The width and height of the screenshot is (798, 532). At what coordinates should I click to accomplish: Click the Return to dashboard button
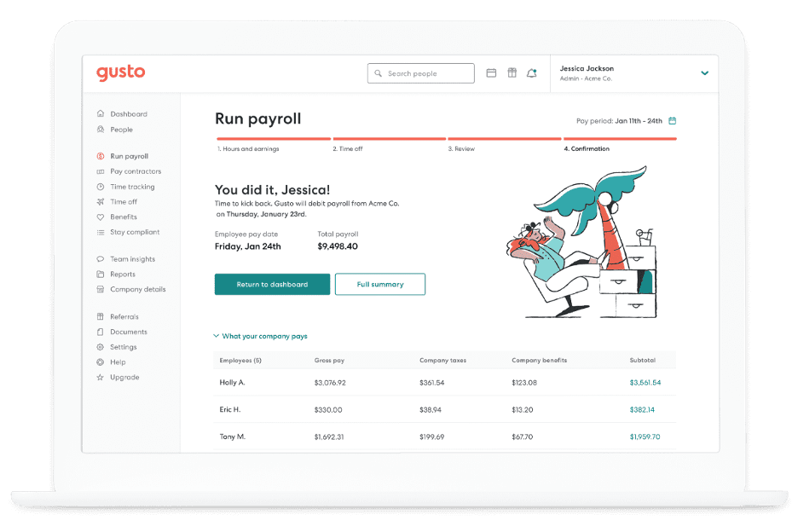(272, 284)
